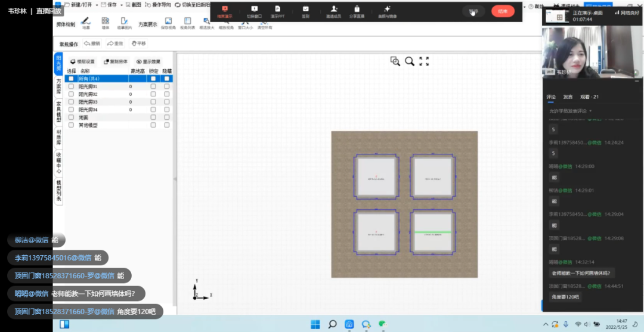Viewport: 644px width, 332px height.
Task: Click the fit-to-screen expand icon in canvas
Action: [x=424, y=61]
